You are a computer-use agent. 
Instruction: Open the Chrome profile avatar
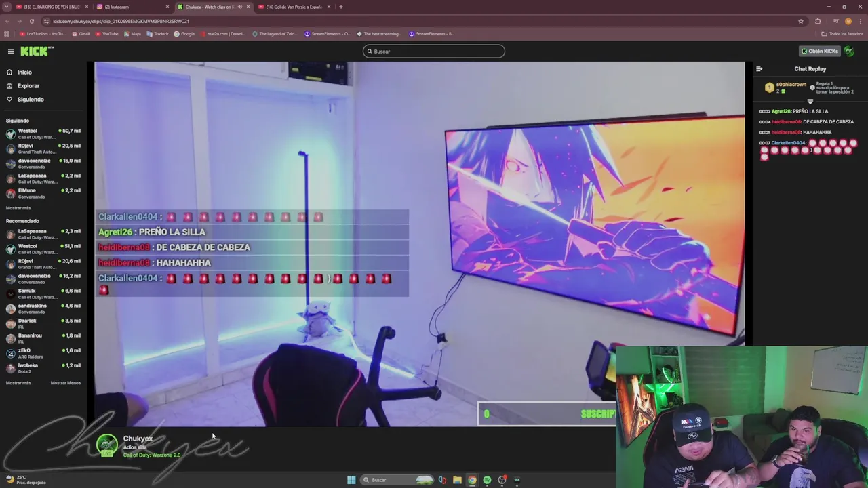point(848,21)
